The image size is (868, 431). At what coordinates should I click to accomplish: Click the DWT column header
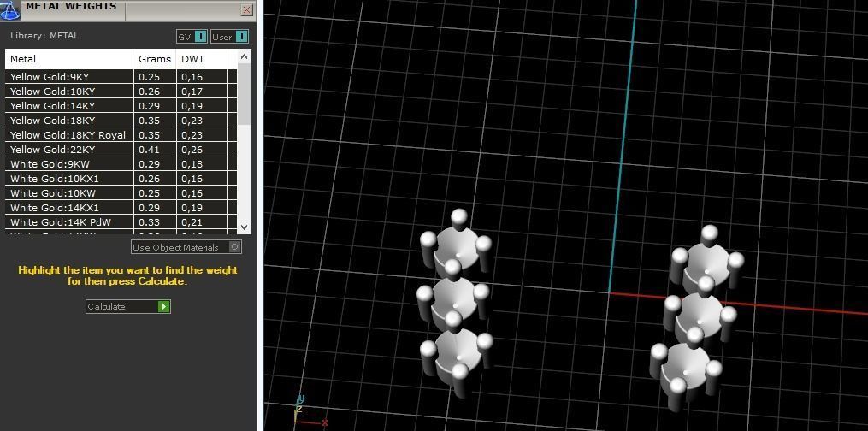click(x=202, y=59)
